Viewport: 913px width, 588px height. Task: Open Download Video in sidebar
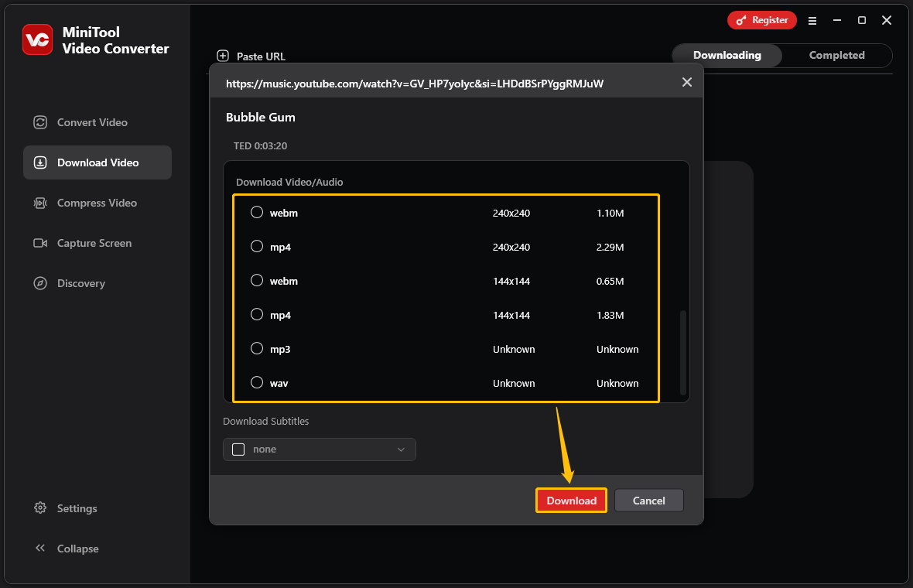click(97, 162)
